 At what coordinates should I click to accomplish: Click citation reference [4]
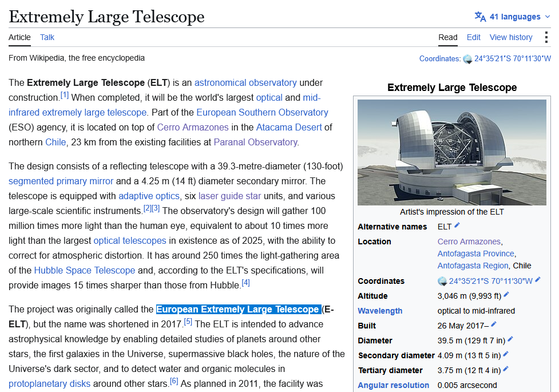coord(245,283)
